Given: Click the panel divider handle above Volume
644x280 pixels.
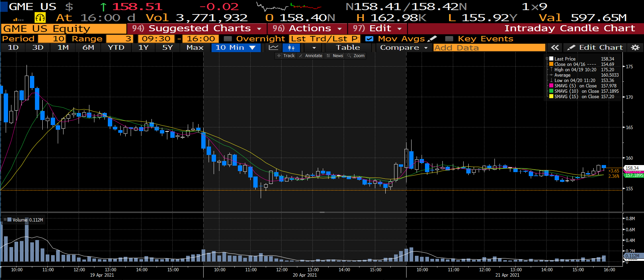Looking at the screenshot, I should tap(322, 212).
